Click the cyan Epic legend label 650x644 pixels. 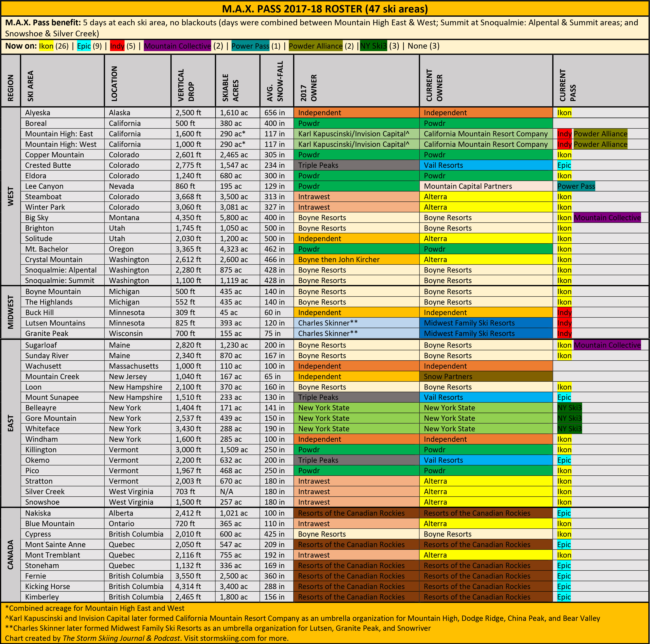84,46
